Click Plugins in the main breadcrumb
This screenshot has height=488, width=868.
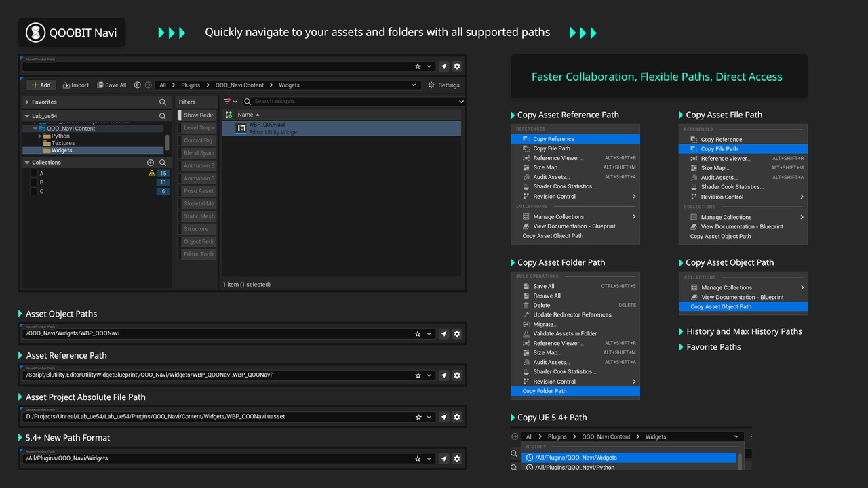coord(191,85)
